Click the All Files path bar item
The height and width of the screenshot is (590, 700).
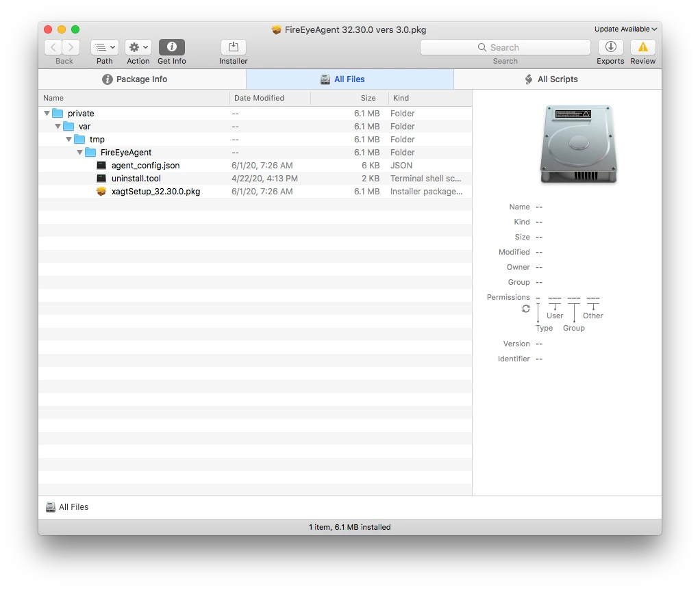pos(67,507)
